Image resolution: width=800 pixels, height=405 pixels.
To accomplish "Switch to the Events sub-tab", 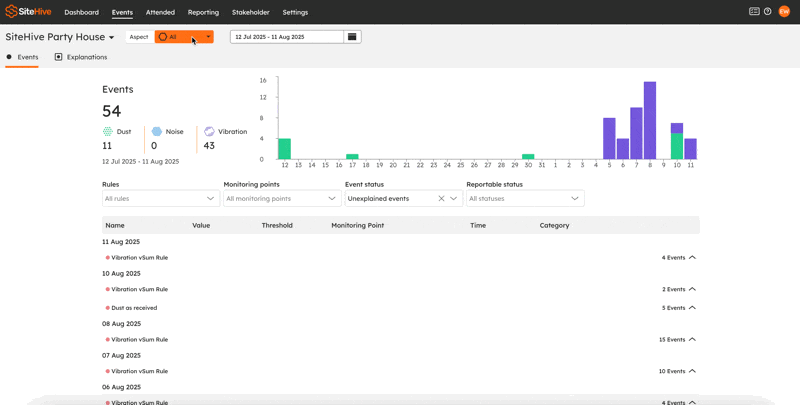I will coord(22,57).
